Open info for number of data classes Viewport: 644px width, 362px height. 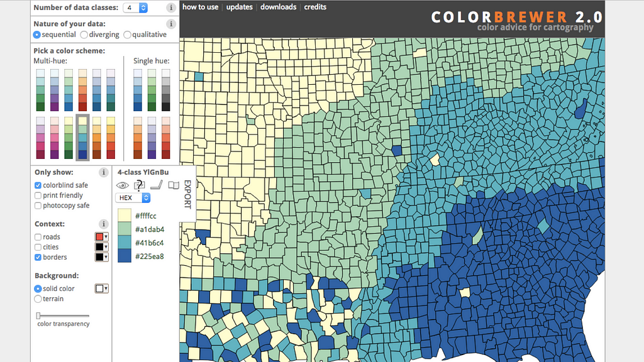coord(171,8)
